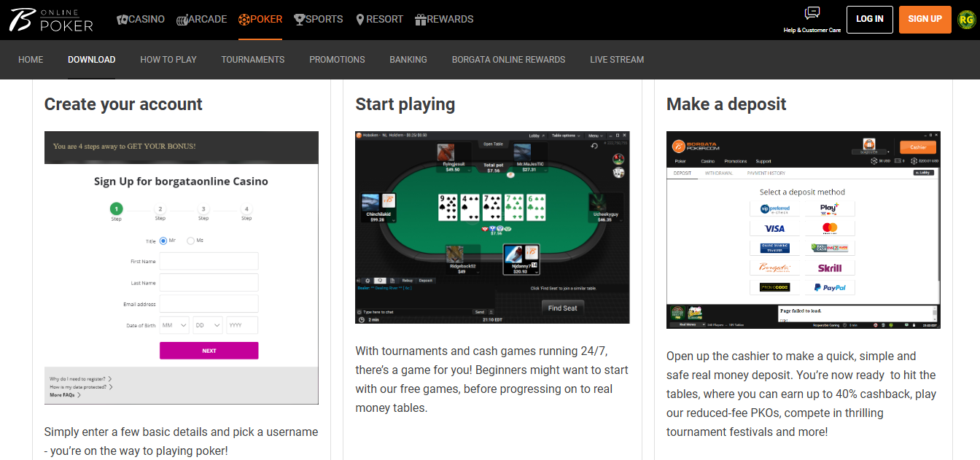Screen dimensions: 980x460
Task: Click the green RG responsible gaming badge
Action: point(966,20)
